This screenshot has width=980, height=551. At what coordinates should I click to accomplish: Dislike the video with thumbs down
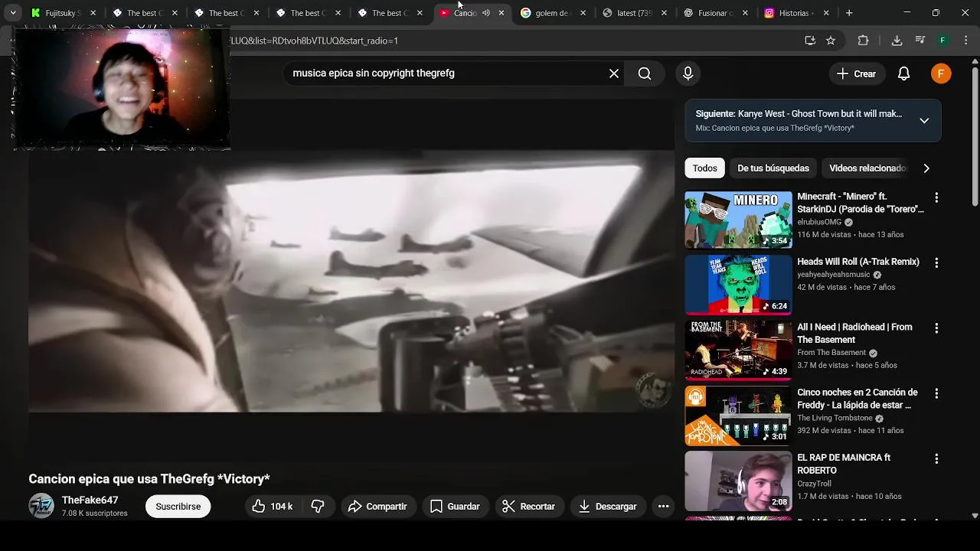(318, 507)
